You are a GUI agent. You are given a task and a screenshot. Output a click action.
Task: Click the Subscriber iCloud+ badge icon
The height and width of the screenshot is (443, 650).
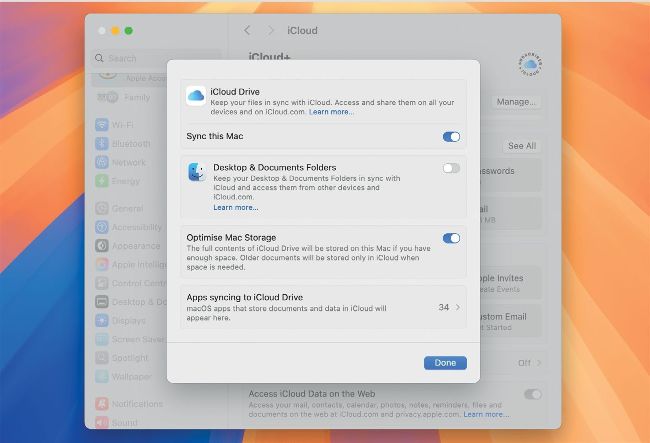529,64
